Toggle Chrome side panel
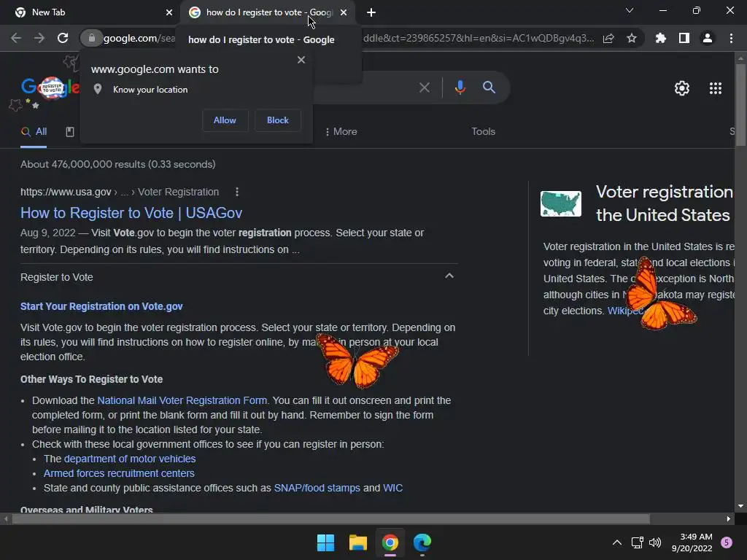 [684, 38]
